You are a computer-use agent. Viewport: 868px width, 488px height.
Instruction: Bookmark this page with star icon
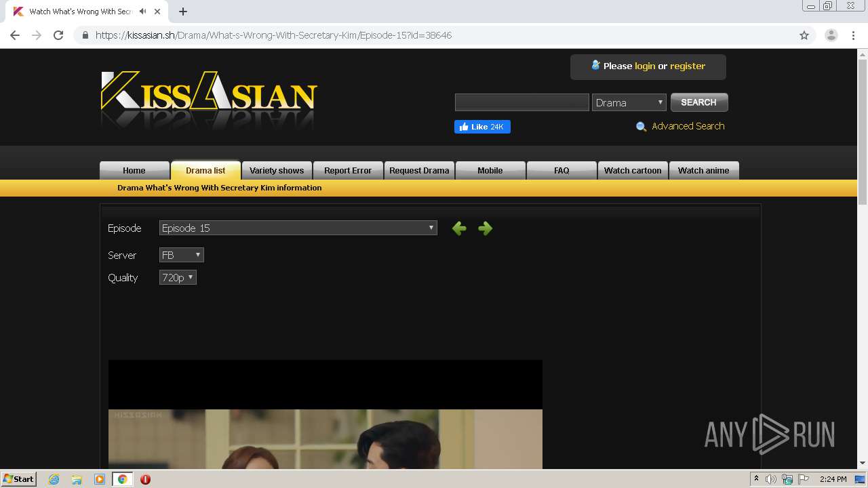click(x=804, y=35)
